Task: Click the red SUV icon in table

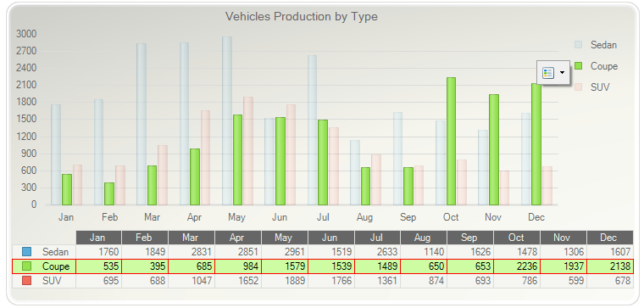Action: 26,281
